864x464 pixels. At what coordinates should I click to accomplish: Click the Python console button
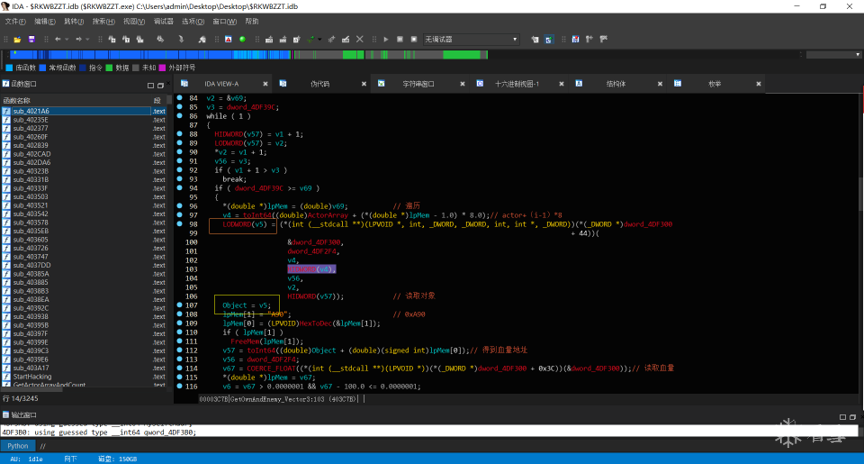tap(18, 446)
